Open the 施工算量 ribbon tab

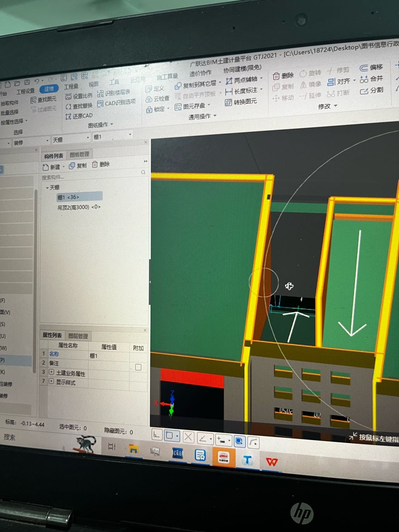click(167, 76)
